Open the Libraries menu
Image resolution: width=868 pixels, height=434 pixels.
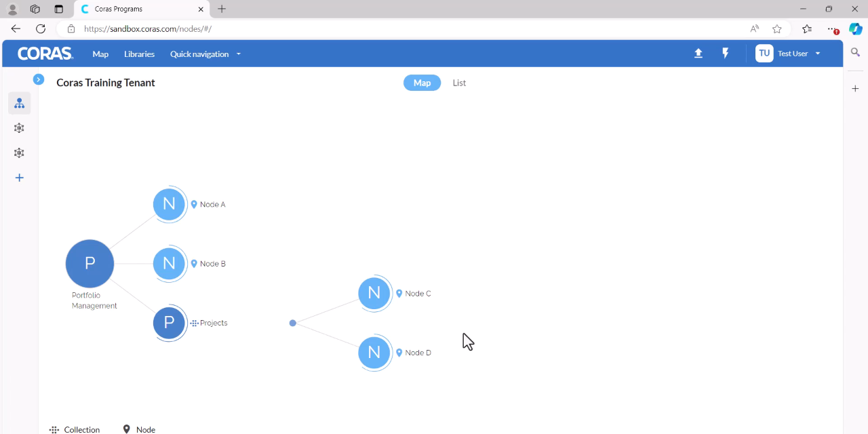pos(139,54)
